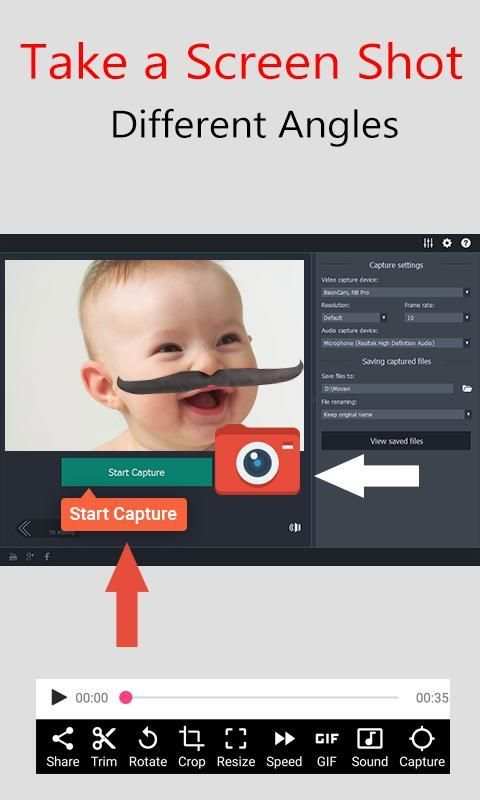Open help via the question mark icon

(466, 243)
